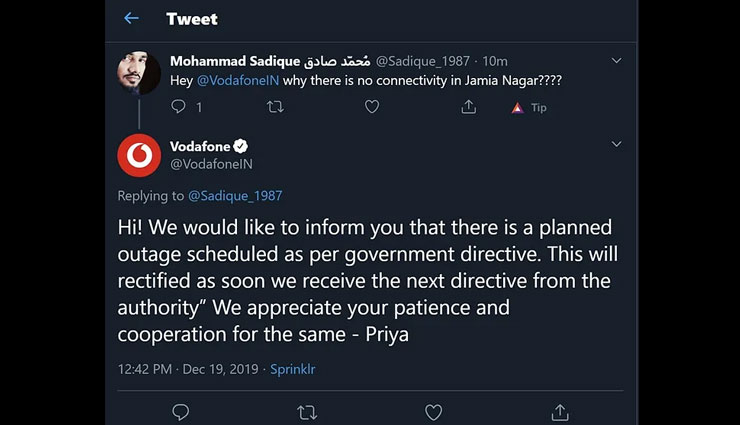740x425 pixels.
Task: Share the Vodafone reply
Action: [560, 411]
